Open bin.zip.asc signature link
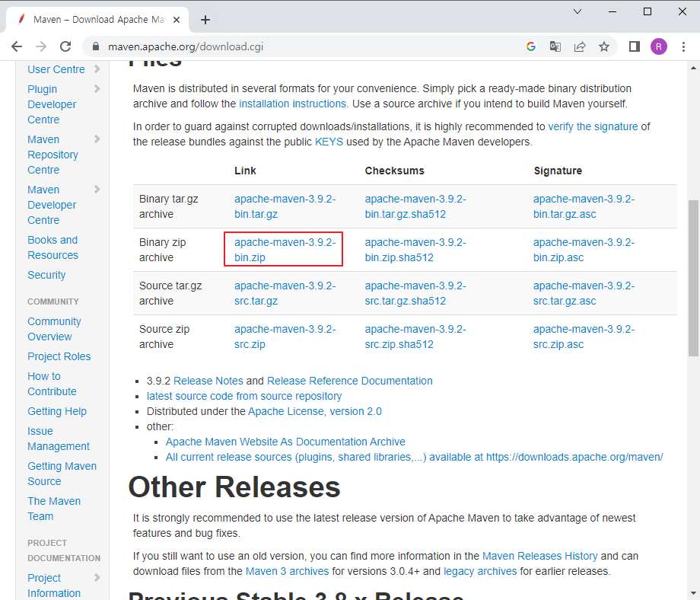 tap(584, 250)
